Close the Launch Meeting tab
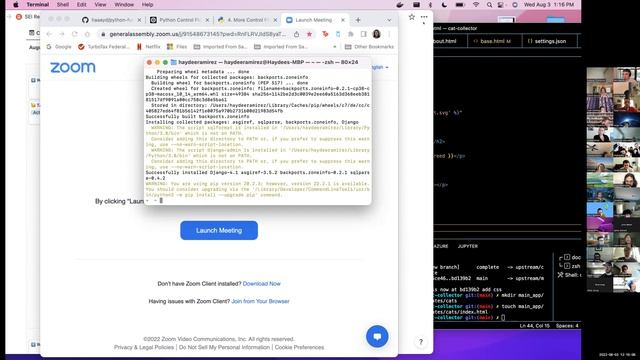 click(x=343, y=20)
